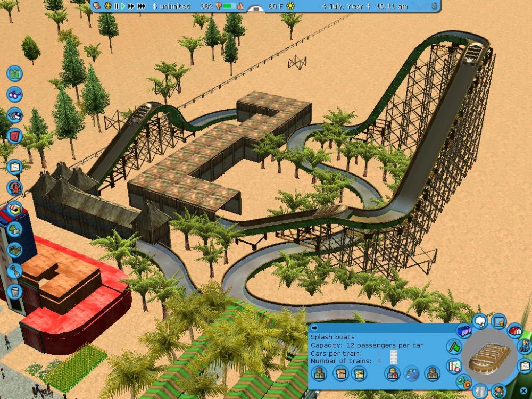
Task: Click the trash can delete tool
Action: [14, 291]
